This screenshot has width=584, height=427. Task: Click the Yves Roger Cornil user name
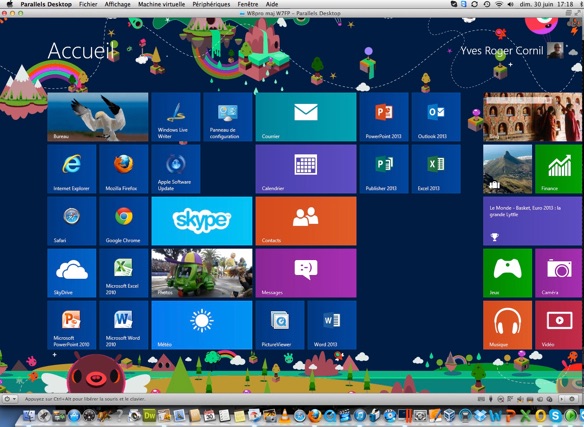[502, 51]
